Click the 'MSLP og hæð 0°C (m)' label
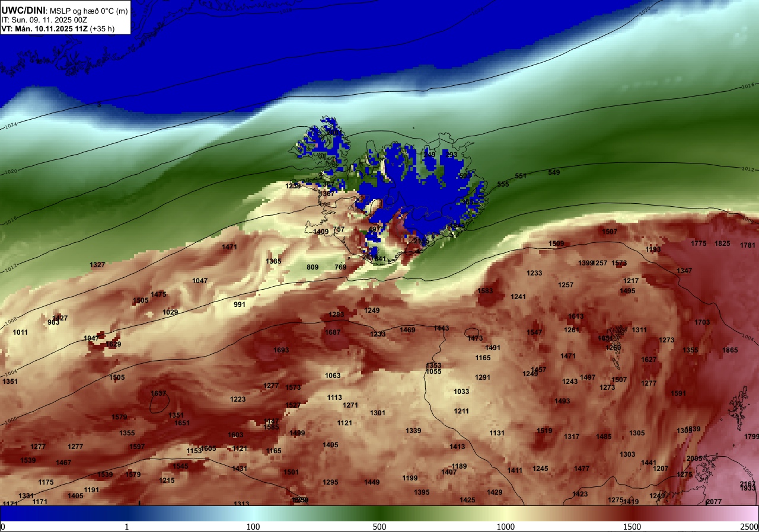This screenshot has height=532, width=759. (x=89, y=10)
